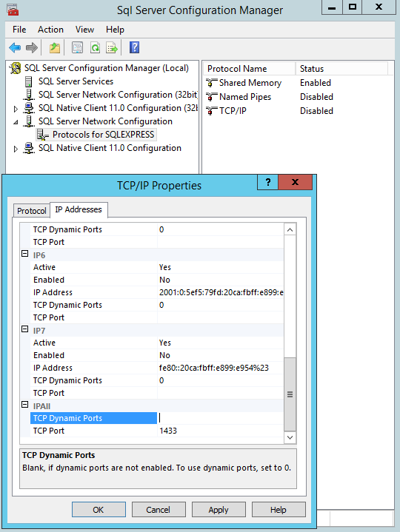Open the Help menu
Image resolution: width=400 pixels, height=532 pixels.
[115, 30]
